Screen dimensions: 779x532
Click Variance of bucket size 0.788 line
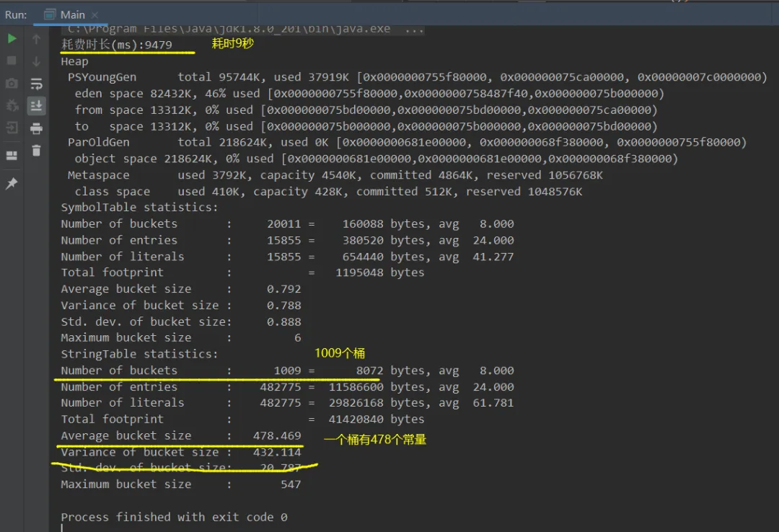(181, 305)
